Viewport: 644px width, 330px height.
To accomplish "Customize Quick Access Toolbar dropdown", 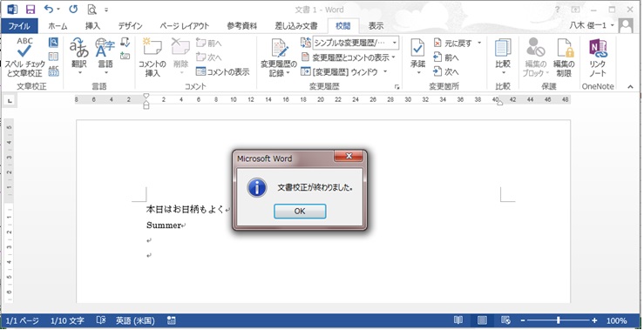I will click(106, 10).
